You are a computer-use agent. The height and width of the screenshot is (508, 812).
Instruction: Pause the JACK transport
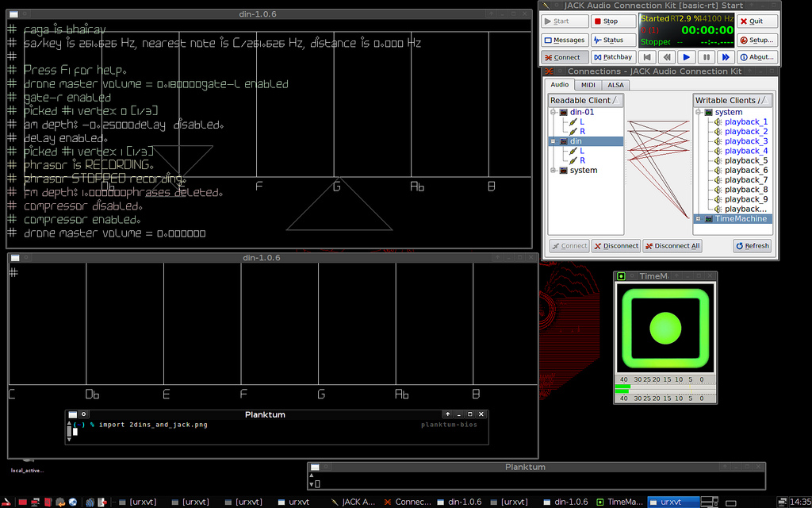(x=707, y=57)
